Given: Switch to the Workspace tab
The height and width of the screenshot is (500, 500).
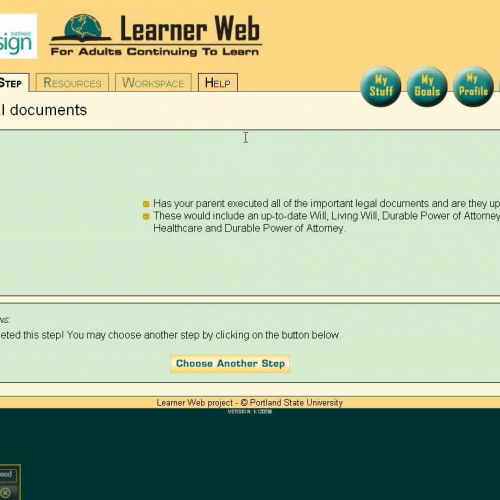Looking at the screenshot, I should point(153,82).
